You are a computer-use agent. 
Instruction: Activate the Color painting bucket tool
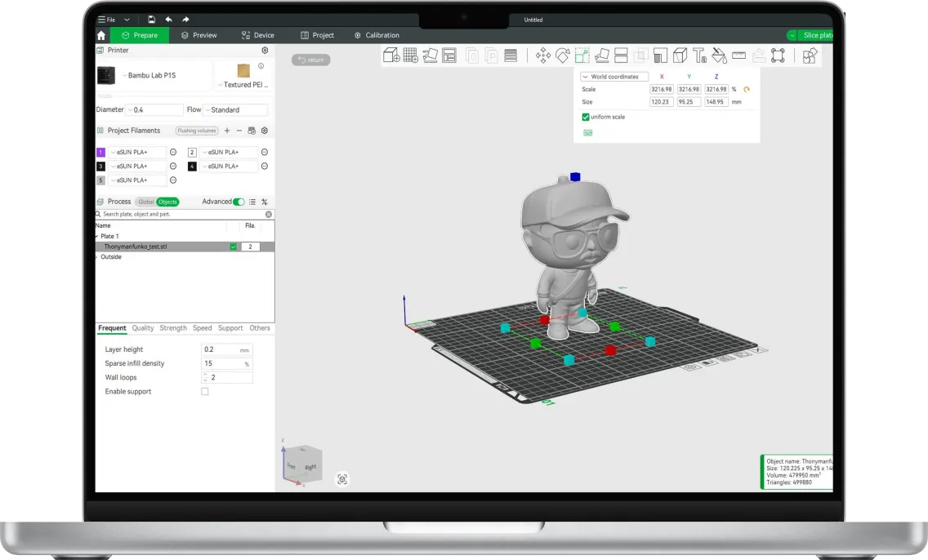[x=719, y=56]
